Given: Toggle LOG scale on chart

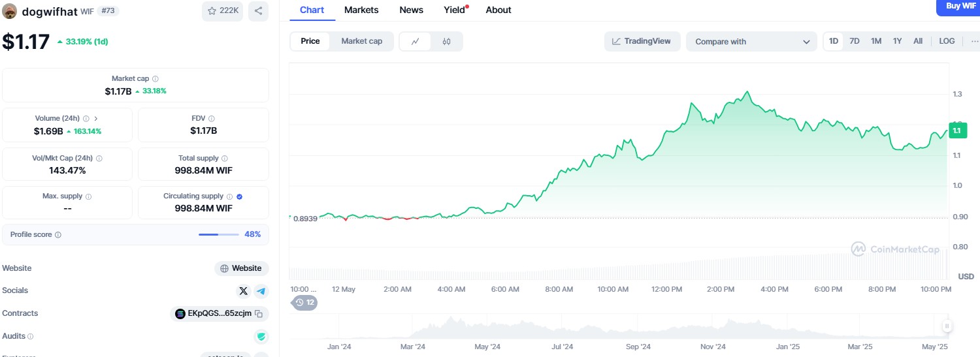Looking at the screenshot, I should (x=947, y=41).
